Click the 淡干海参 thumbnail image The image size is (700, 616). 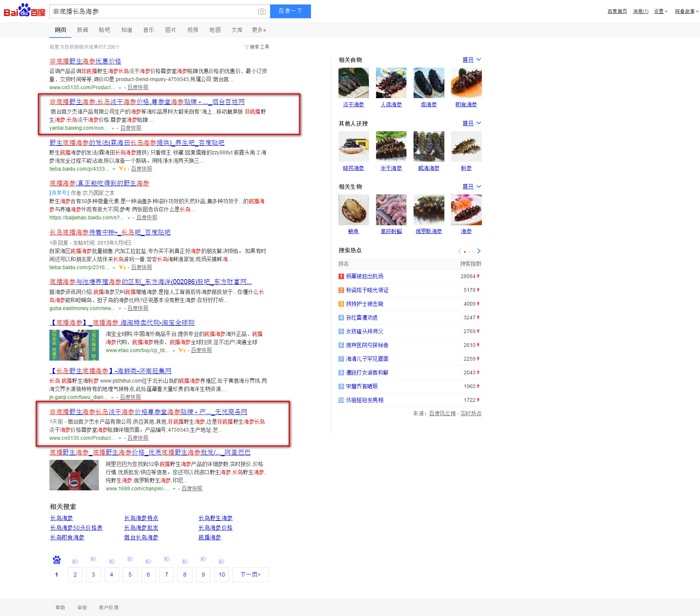click(353, 83)
